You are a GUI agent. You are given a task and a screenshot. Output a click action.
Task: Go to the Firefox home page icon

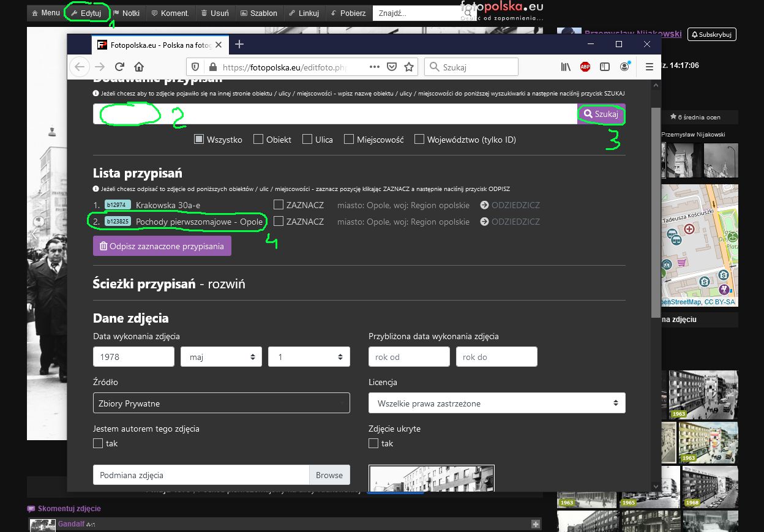coord(139,67)
